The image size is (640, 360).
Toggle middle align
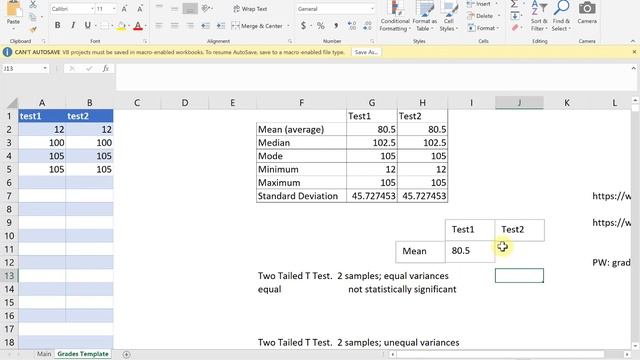pos(175,8)
